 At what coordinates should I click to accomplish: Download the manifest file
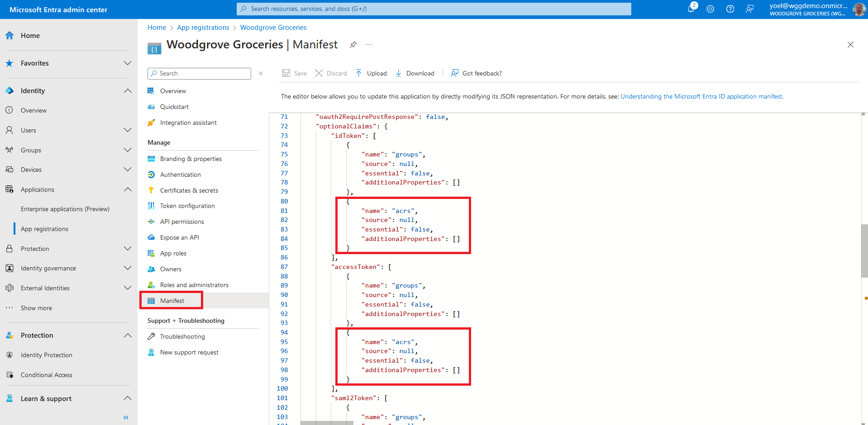(415, 73)
